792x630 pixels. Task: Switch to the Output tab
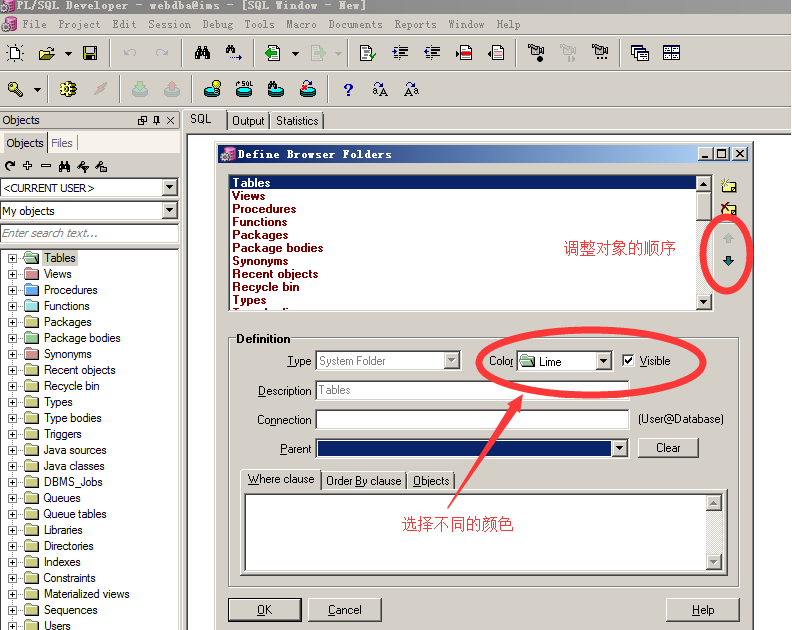click(x=248, y=121)
